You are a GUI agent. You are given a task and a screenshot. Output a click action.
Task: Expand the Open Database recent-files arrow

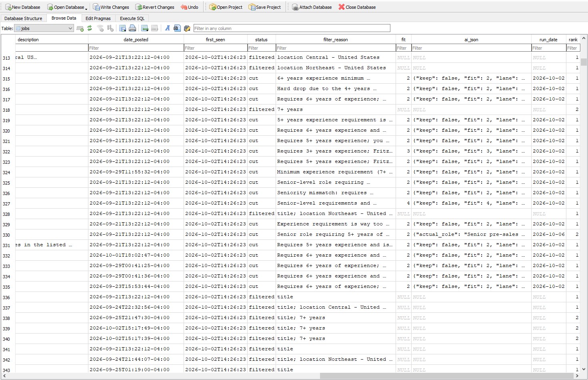[86, 8]
